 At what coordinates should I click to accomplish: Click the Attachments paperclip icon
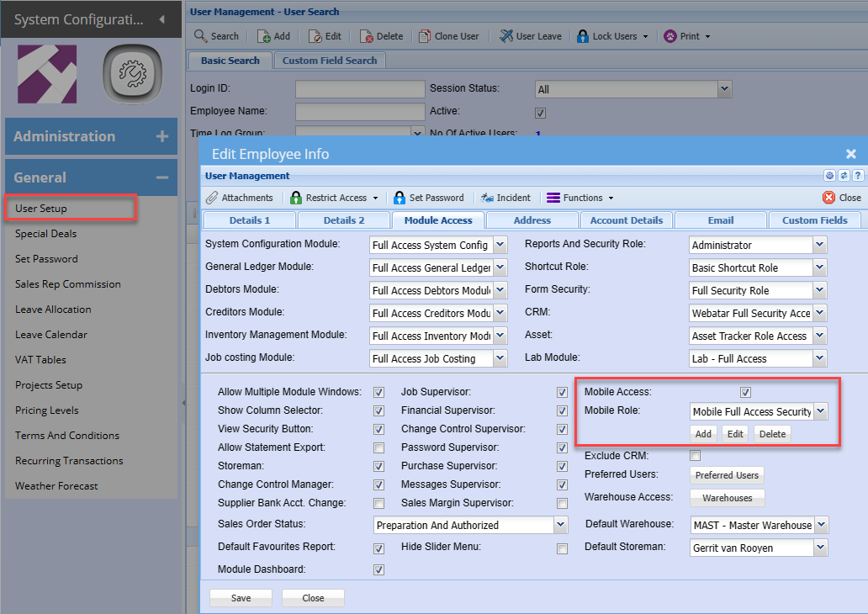coord(212,198)
